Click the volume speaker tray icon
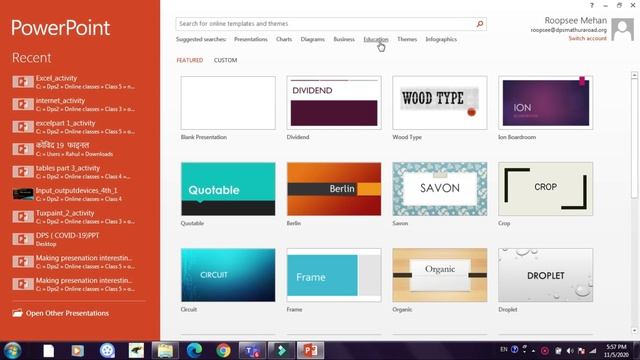 tap(570, 351)
